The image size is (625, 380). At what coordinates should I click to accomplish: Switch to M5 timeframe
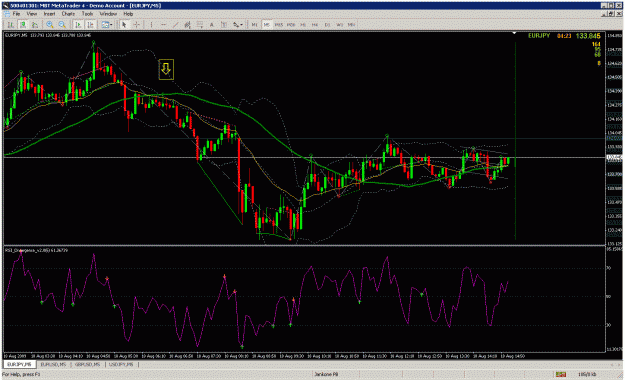(266, 25)
